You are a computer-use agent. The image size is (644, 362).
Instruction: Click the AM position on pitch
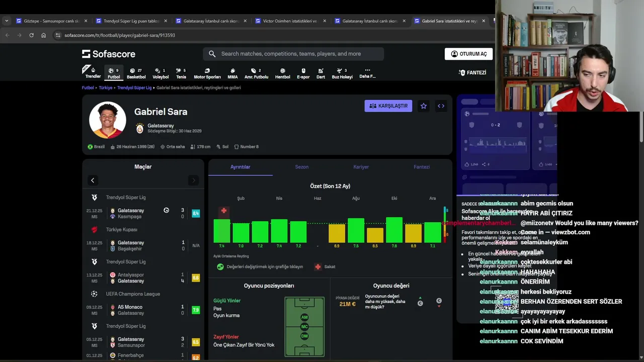pyautogui.click(x=304, y=317)
